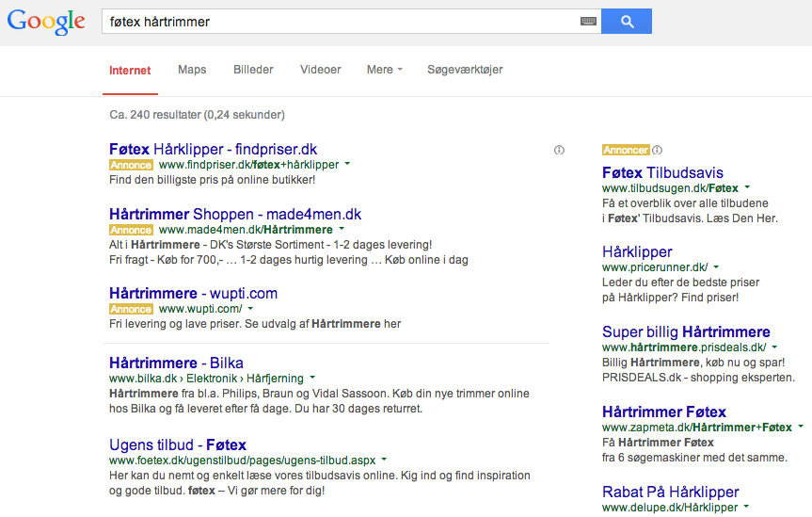Screen dimensions: 812x517
Task: Expand dropdown arrow next to findpriser.dk URL
Action: tap(347, 164)
